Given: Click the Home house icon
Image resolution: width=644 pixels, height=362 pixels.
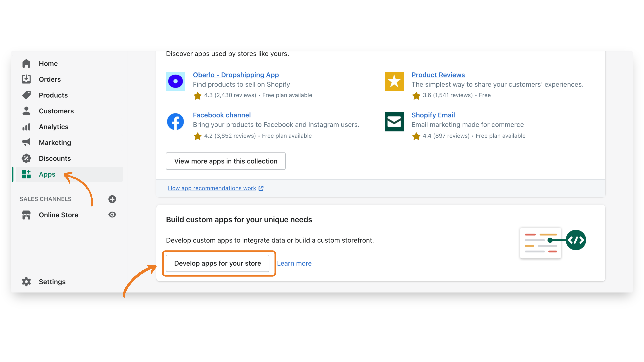Looking at the screenshot, I should coord(26,63).
